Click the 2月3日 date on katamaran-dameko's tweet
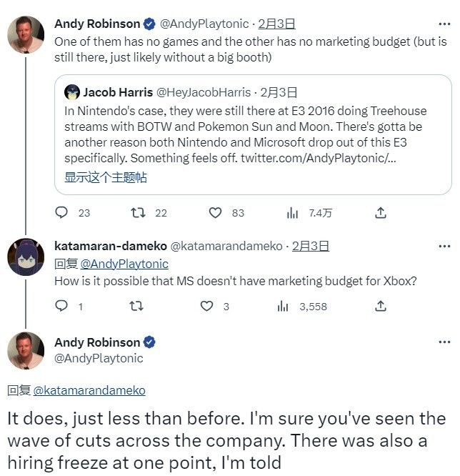Screen dimensions: 460x476 click(x=311, y=246)
